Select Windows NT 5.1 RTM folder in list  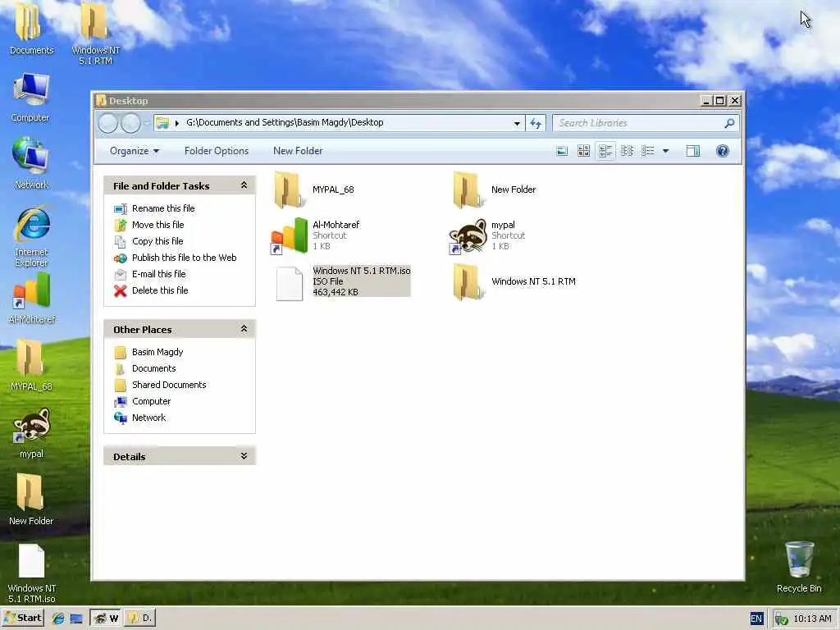(514, 281)
